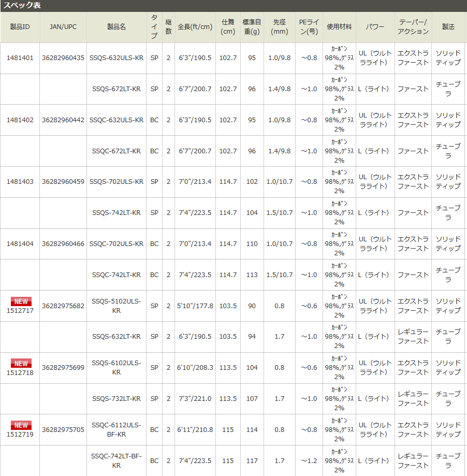
Task: Click the 全長(ft/cm) column header
Action: (x=195, y=27)
